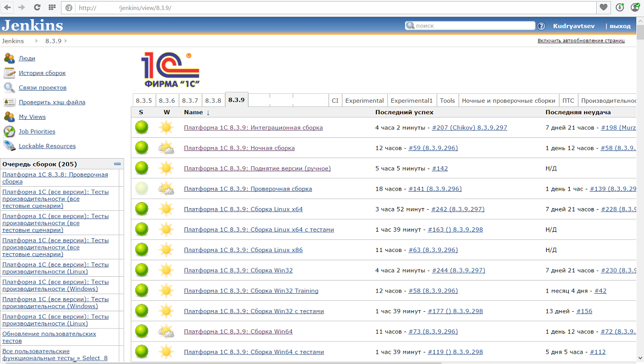Click the Jenkins breadcrumb link
The image size is (644, 364).
coord(13,41)
